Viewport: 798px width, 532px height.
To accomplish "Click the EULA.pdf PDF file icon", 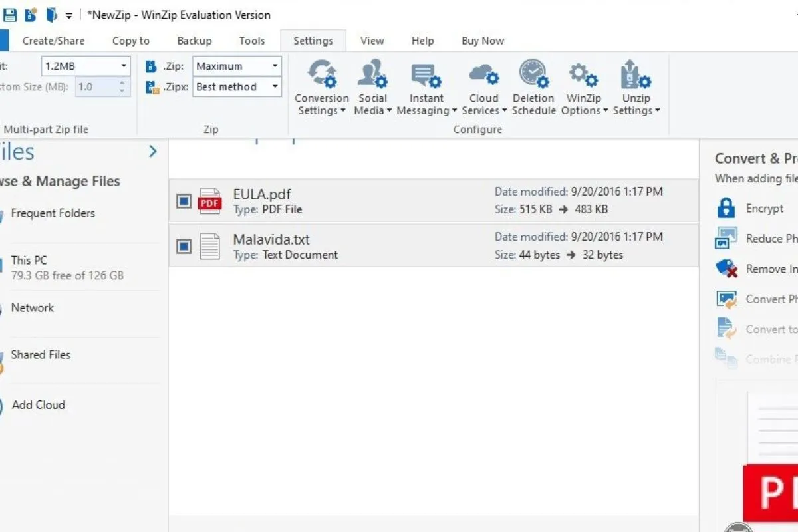I will coord(210,201).
